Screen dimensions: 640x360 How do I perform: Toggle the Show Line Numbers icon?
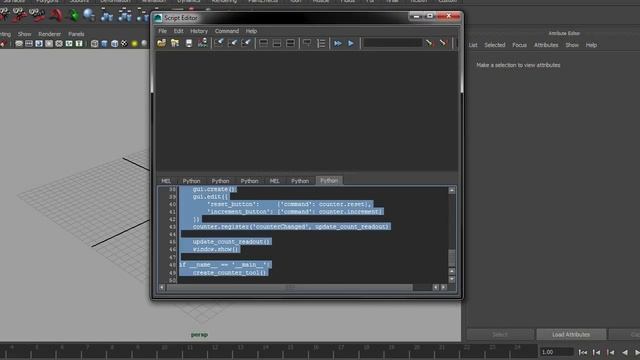coord(321,43)
